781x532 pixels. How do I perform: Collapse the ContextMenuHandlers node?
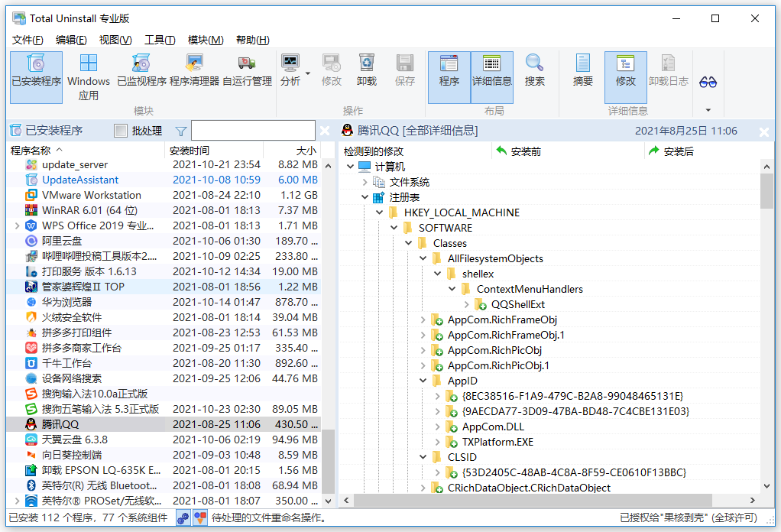coord(452,289)
